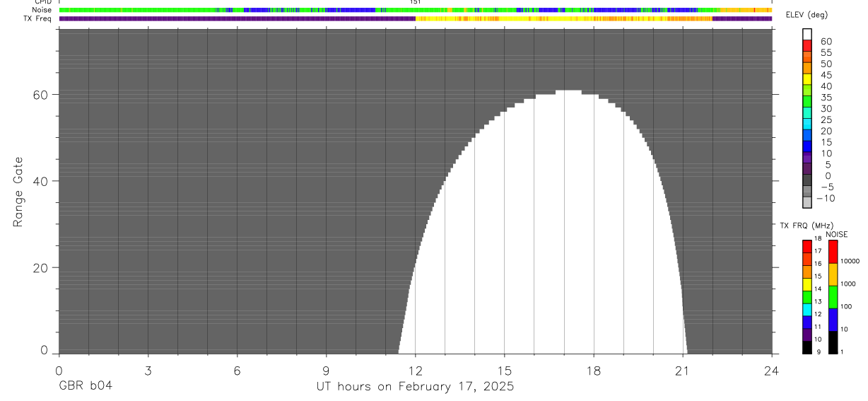Viewport: 868px width, 401px height.
Task: Click the blue 10–100 NOISE scale swatch
Action: (833, 320)
